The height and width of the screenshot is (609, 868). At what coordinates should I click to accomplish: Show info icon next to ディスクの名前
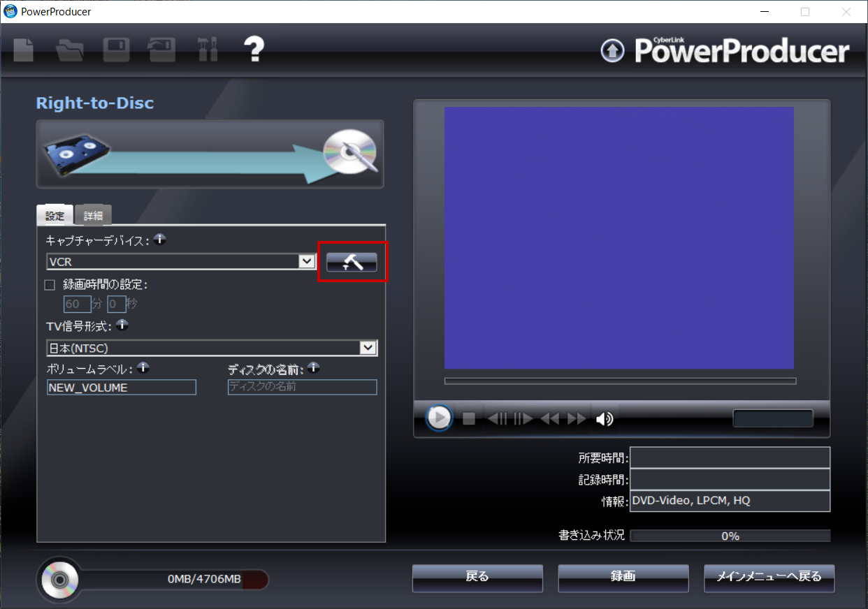click(314, 367)
